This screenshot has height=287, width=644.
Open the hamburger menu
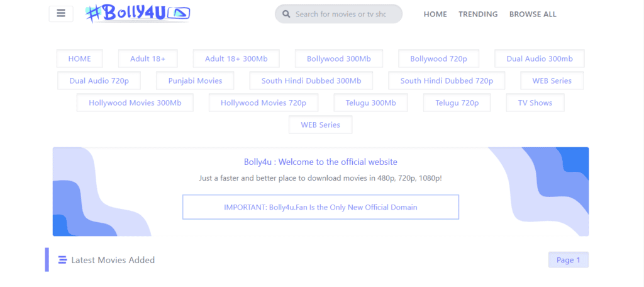pyautogui.click(x=61, y=14)
